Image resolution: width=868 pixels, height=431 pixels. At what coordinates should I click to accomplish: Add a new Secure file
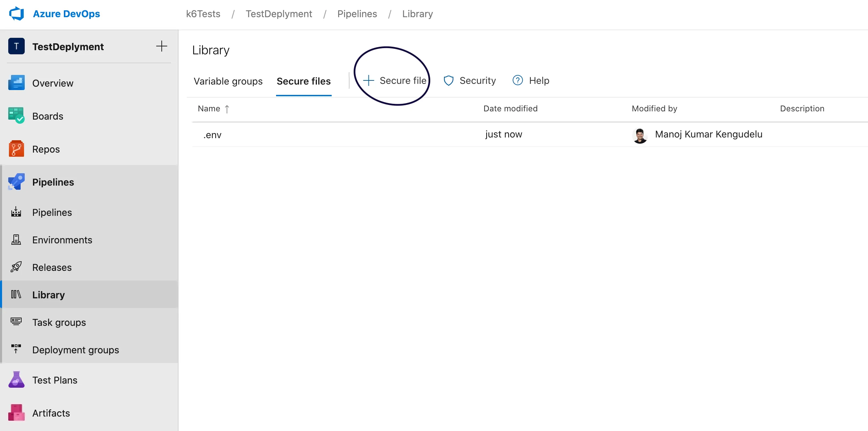[x=395, y=80]
